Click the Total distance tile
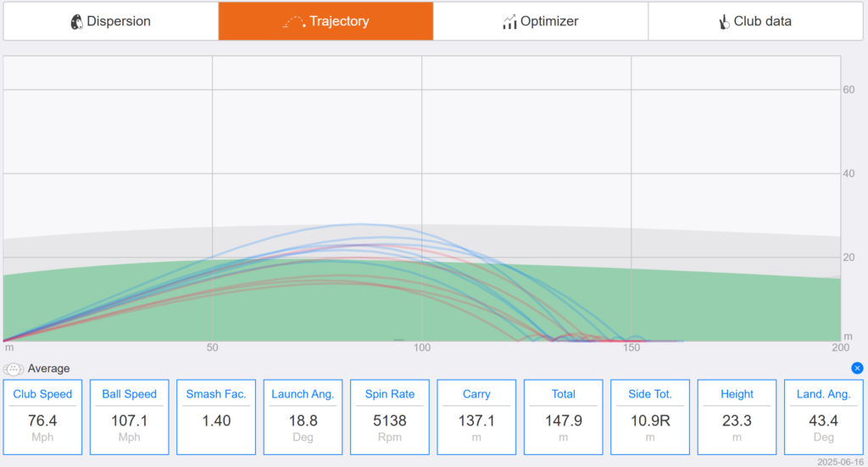This screenshot has width=868, height=467. [x=564, y=417]
